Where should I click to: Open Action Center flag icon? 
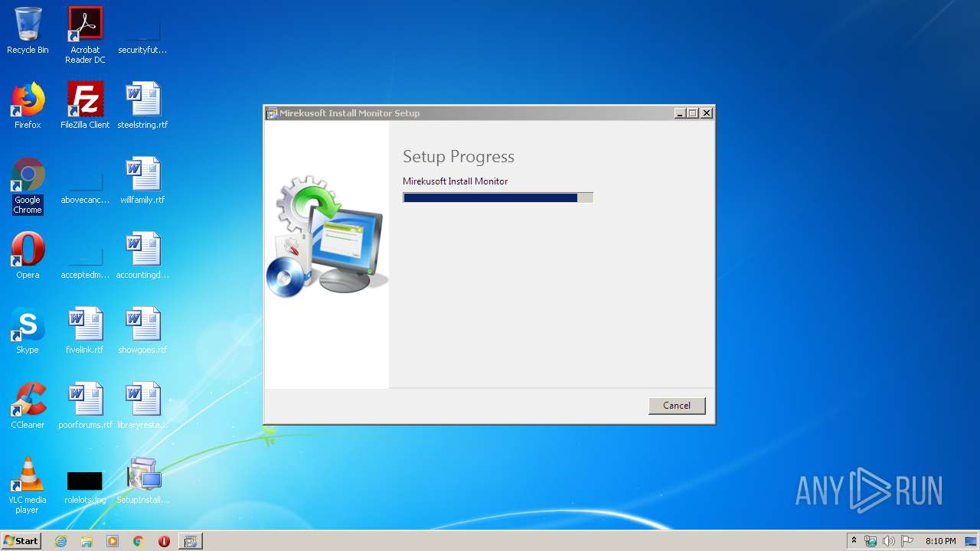coord(907,541)
